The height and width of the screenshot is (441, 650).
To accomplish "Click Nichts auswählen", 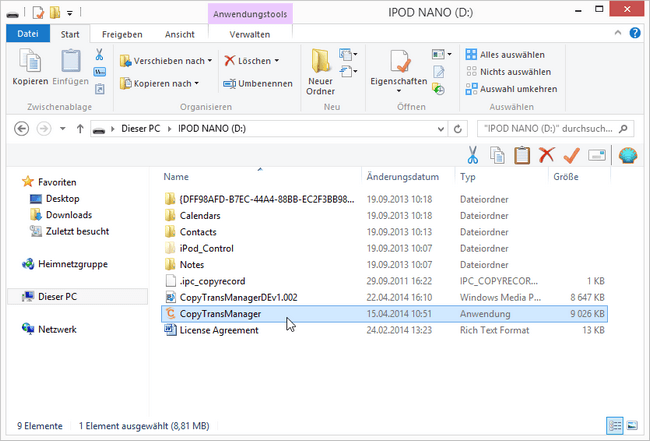I will pos(508,72).
